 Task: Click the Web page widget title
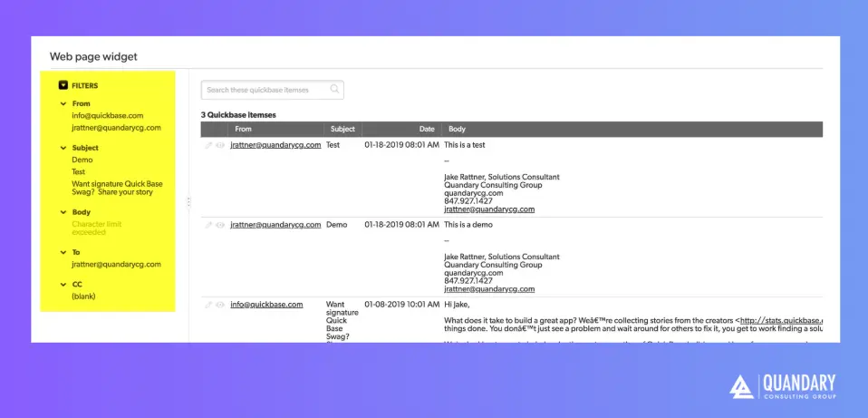(x=93, y=56)
